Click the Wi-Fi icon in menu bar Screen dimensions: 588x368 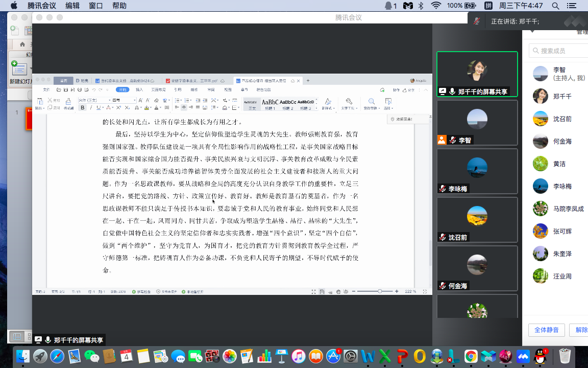[435, 6]
